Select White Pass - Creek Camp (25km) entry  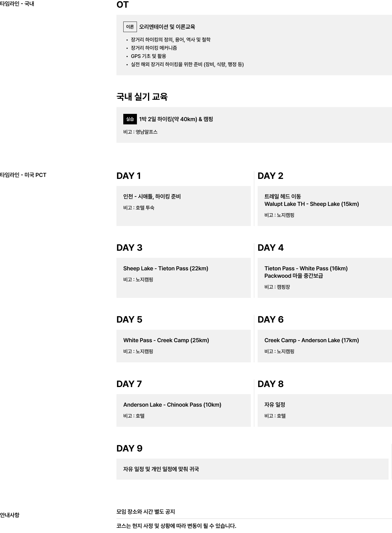point(166,340)
